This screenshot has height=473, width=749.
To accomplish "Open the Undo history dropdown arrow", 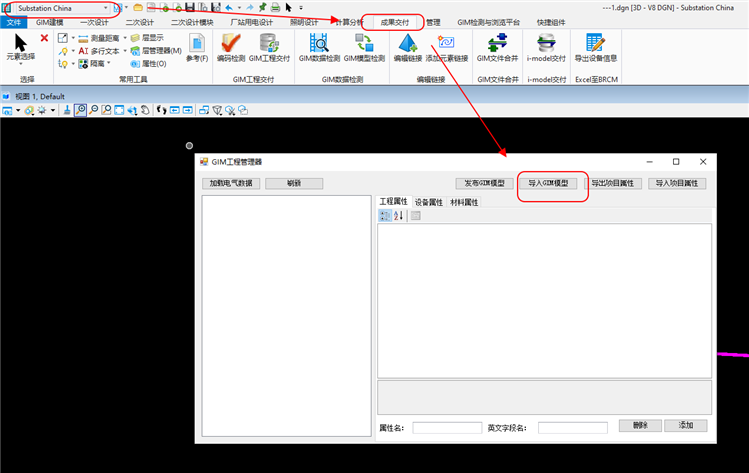I will pyautogui.click(x=239, y=8).
